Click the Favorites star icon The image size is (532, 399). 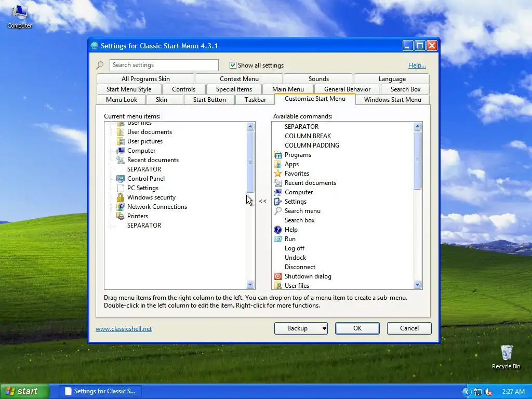tap(278, 174)
